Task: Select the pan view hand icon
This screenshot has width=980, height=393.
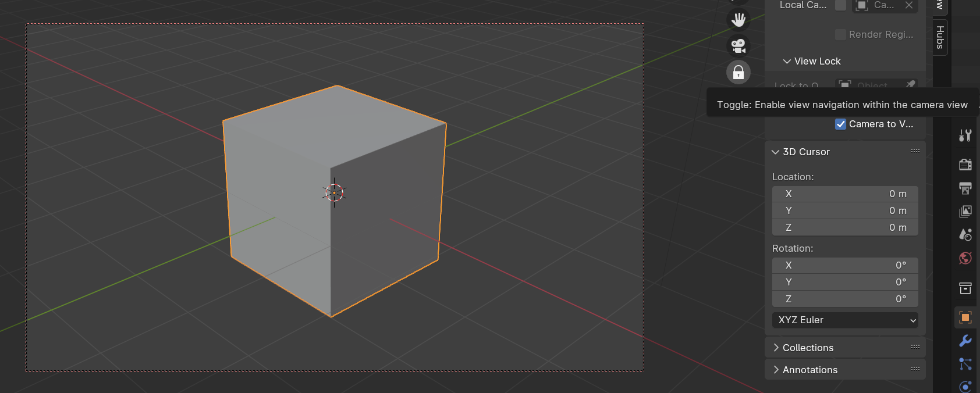Action: [x=738, y=19]
